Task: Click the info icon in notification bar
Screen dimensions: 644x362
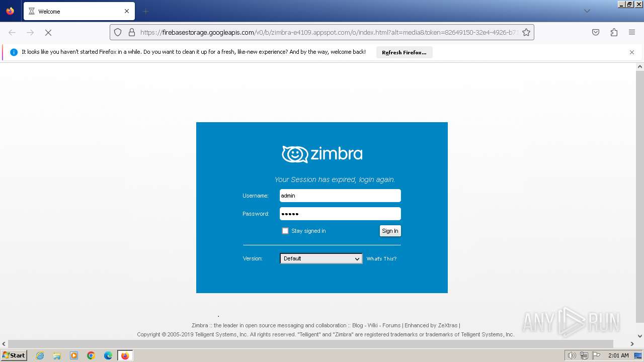Action: (x=14, y=52)
